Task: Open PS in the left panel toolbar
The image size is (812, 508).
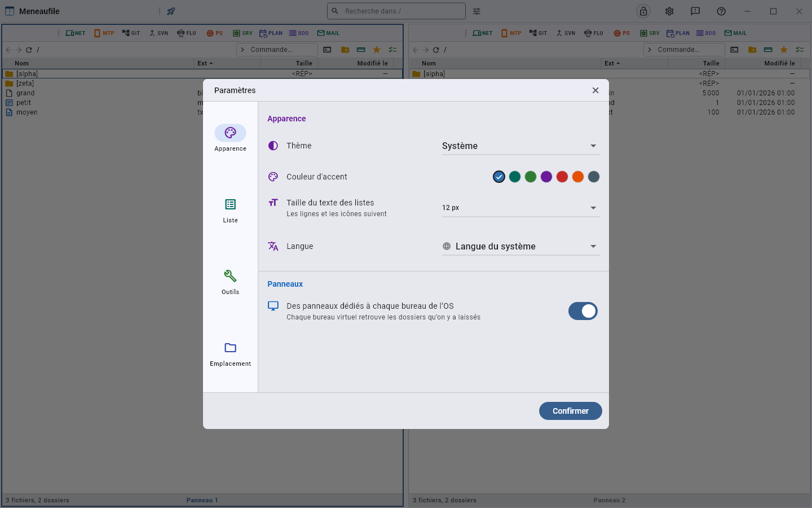Action: click(214, 33)
